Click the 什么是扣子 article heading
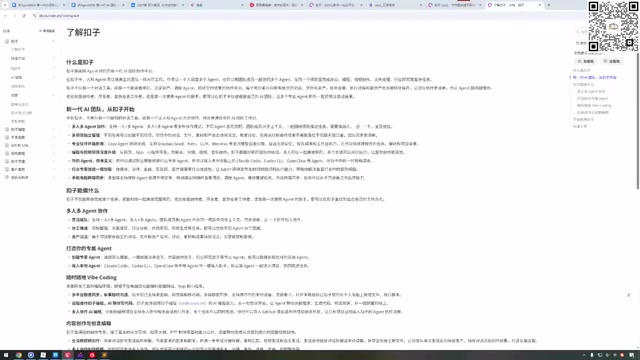This screenshot has width=640, height=360. [80, 62]
